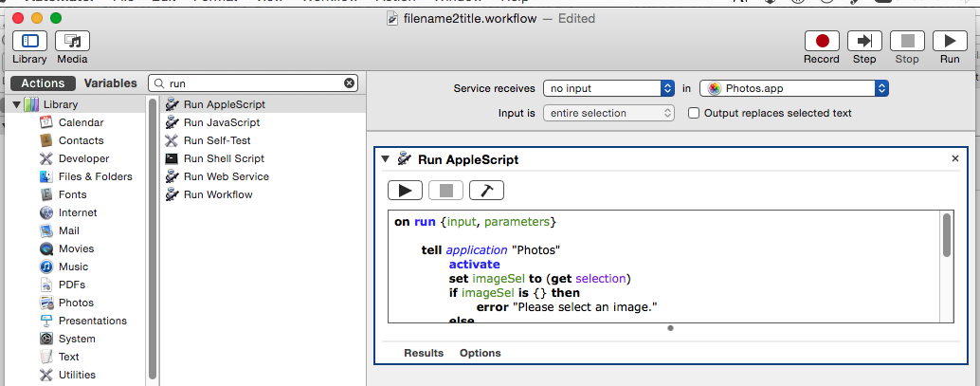
Task: Click the script editor vertical scrollbar
Action: 947,235
